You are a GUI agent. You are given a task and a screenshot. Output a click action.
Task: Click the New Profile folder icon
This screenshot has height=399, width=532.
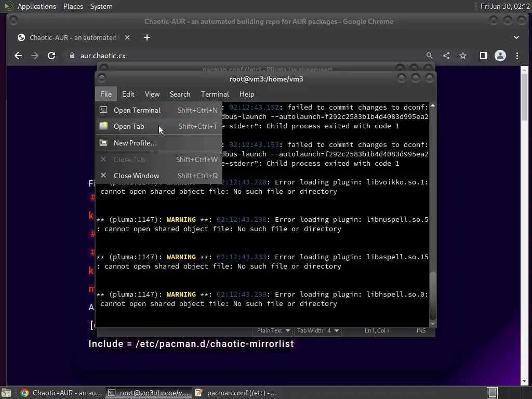tap(103, 143)
